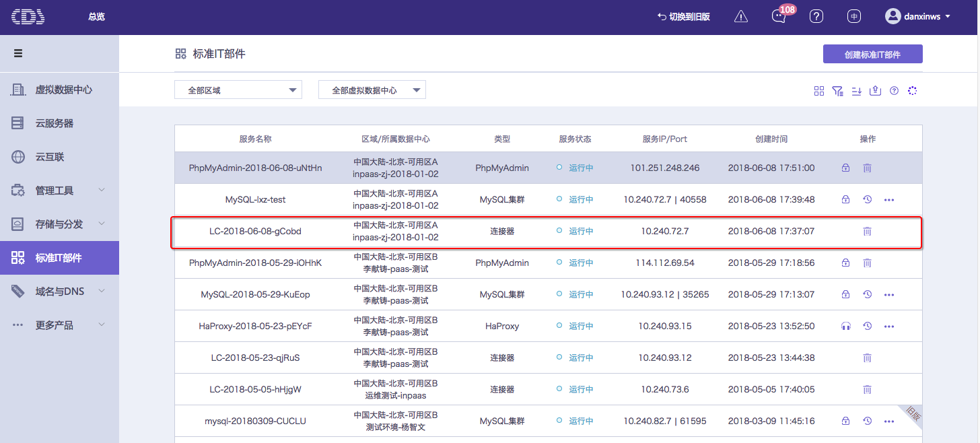The image size is (980, 443).
Task: Open service MySQL-lxz-test
Action: coord(255,199)
